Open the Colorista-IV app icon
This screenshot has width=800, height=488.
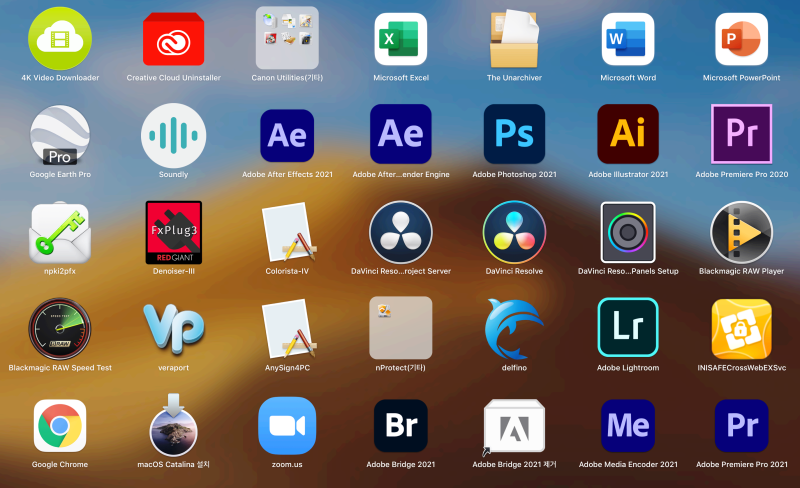pyautogui.click(x=288, y=232)
